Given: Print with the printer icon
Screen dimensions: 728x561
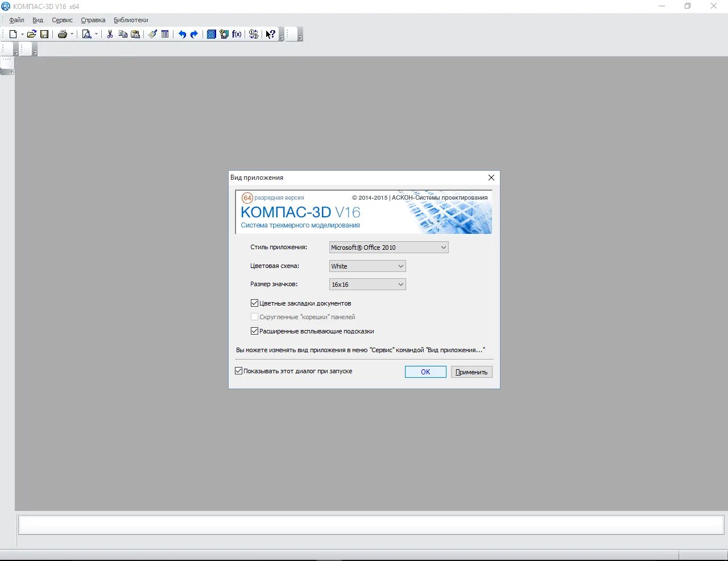Looking at the screenshot, I should 63,34.
